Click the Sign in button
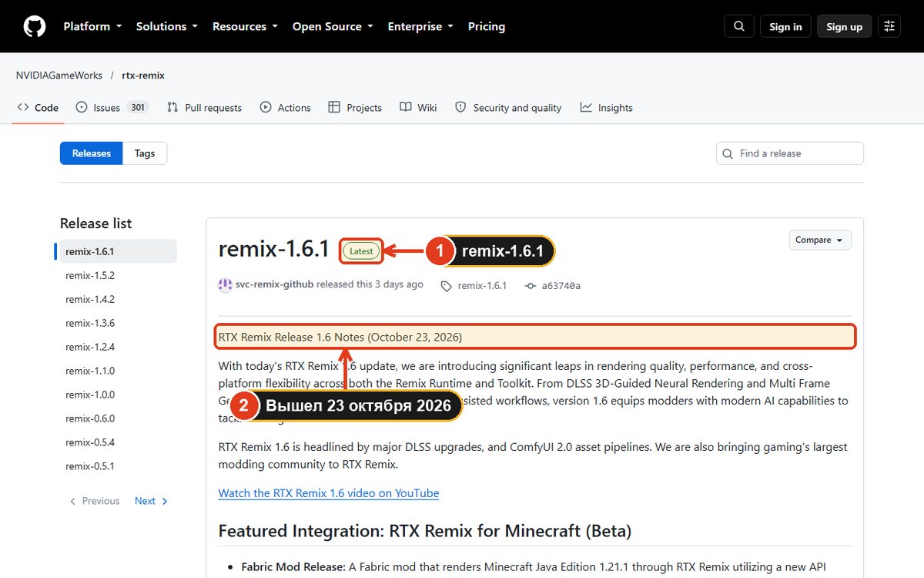 (785, 26)
